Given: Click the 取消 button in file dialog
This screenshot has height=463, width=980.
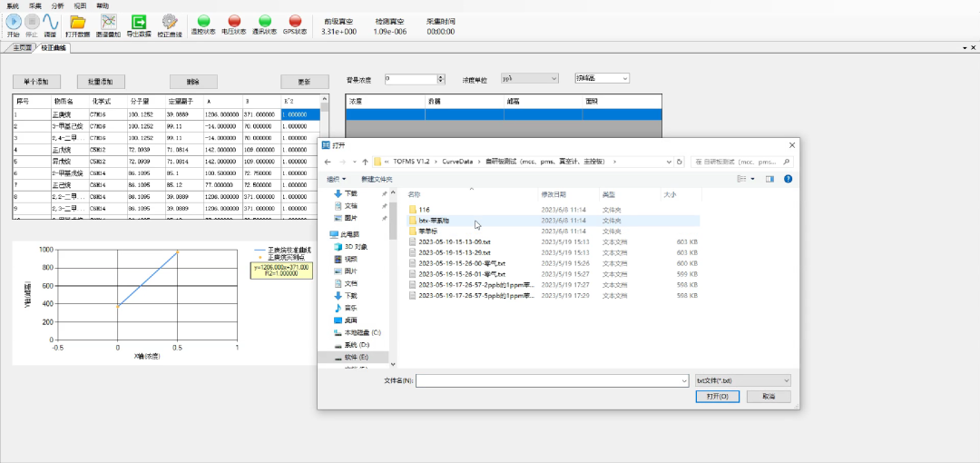Looking at the screenshot, I should tap(768, 397).
